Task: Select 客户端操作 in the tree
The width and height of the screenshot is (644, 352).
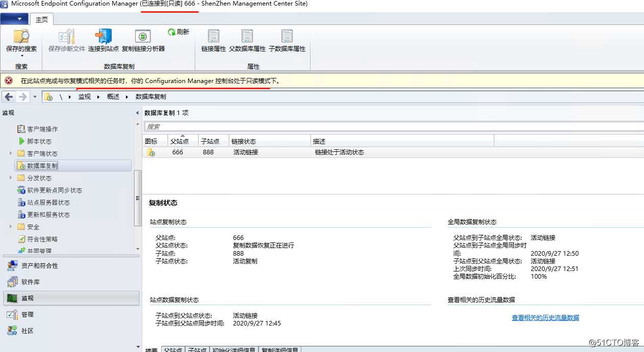Action: tap(42, 129)
